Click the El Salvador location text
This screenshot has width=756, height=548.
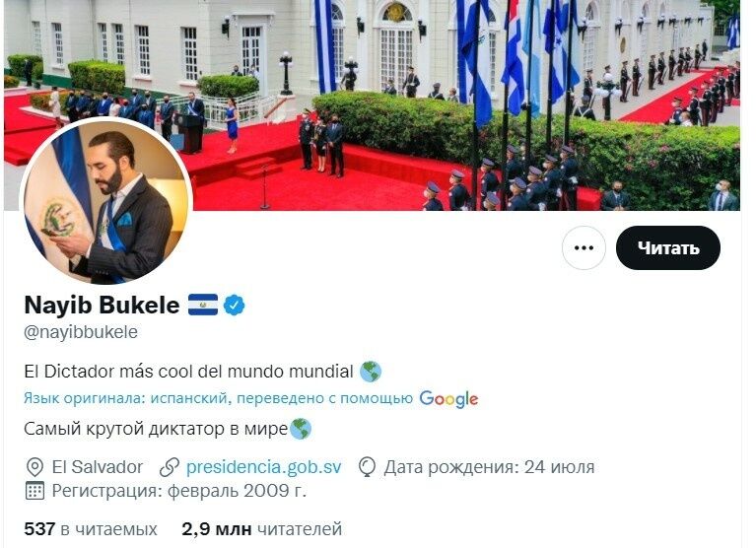pyautogui.click(x=98, y=466)
